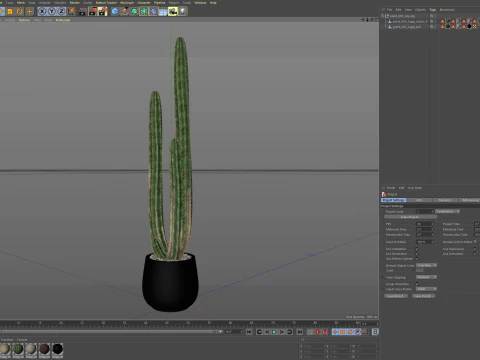Open Tags menu in Object Manager
Screen dimensions: 480x360
(433, 10)
